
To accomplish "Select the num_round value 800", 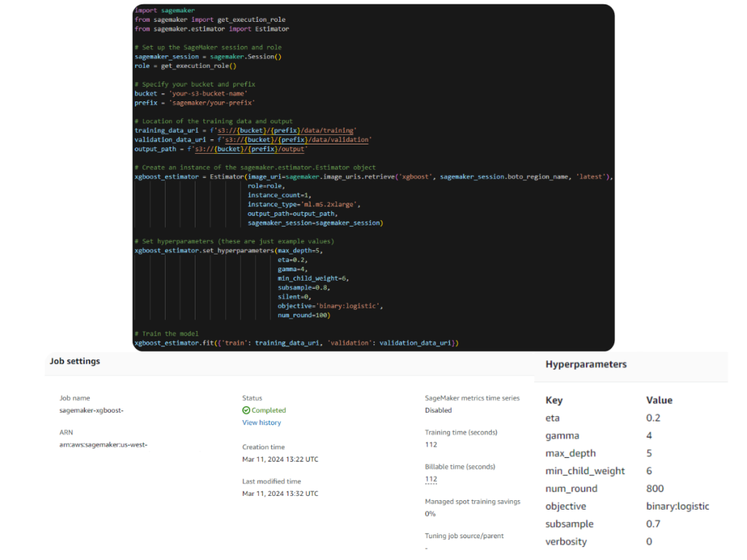I will pyautogui.click(x=655, y=489).
